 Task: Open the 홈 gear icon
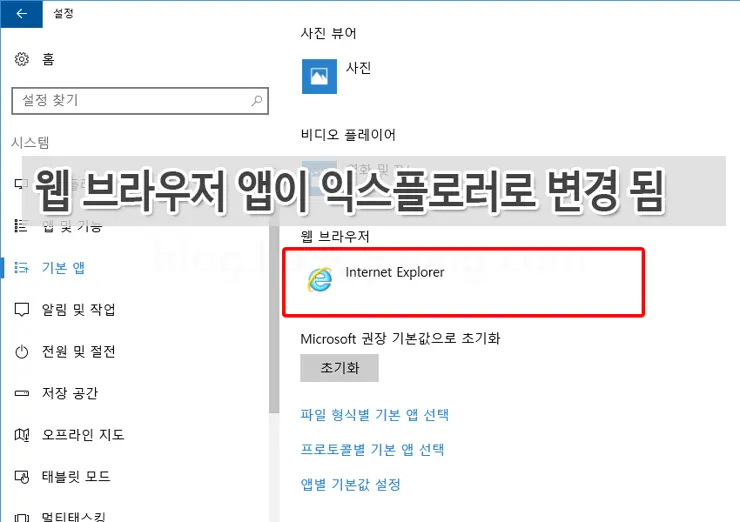(x=22, y=59)
